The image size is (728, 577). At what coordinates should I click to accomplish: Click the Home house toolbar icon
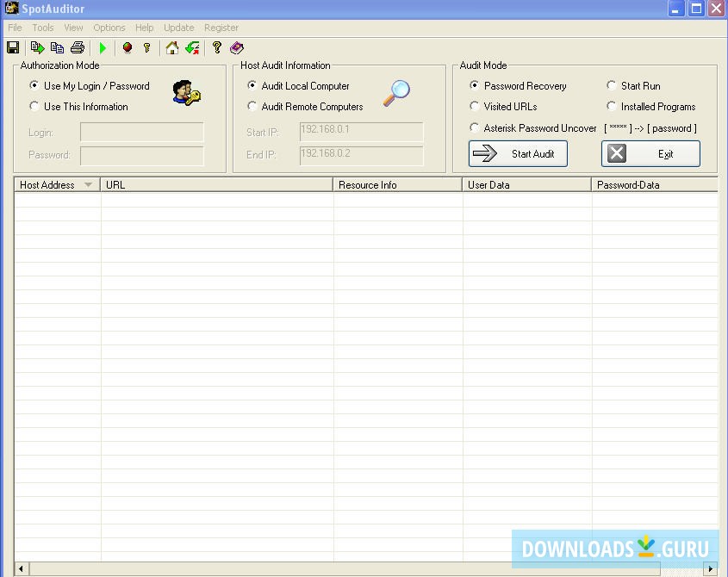click(172, 47)
